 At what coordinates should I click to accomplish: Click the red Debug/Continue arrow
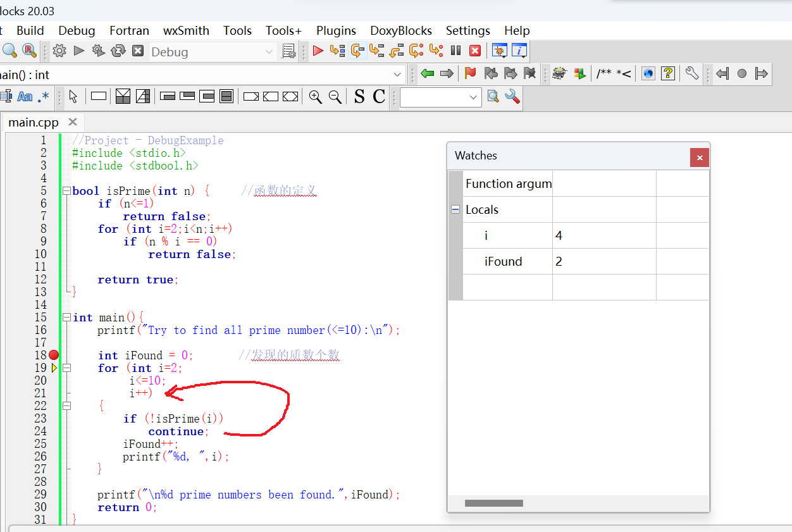[318, 51]
